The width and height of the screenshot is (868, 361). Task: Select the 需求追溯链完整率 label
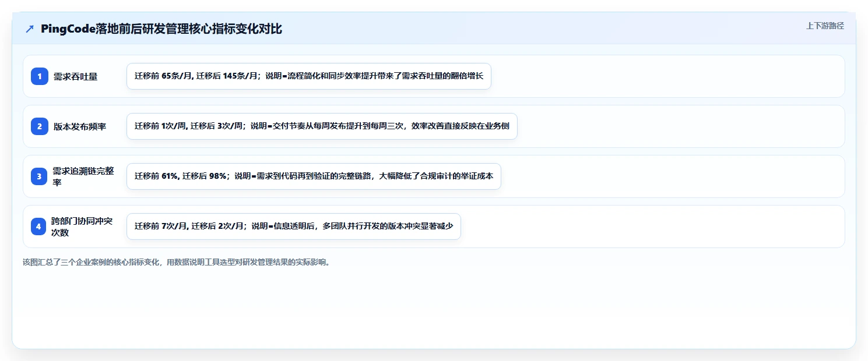tap(83, 176)
